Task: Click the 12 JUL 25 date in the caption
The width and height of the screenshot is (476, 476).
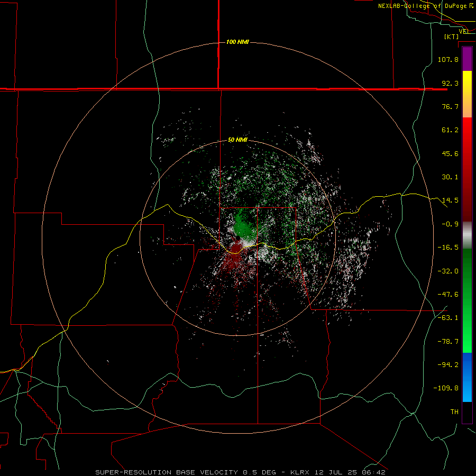Action: (x=337, y=472)
